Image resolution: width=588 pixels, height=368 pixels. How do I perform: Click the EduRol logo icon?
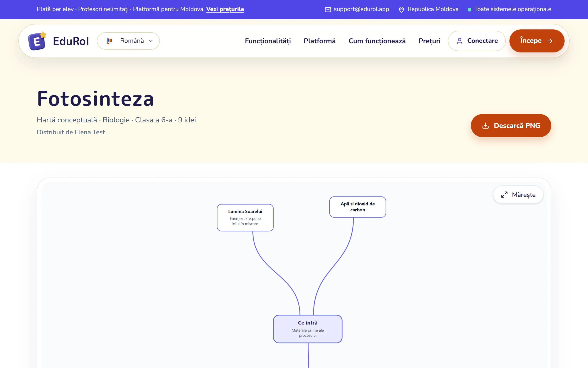[37, 41]
